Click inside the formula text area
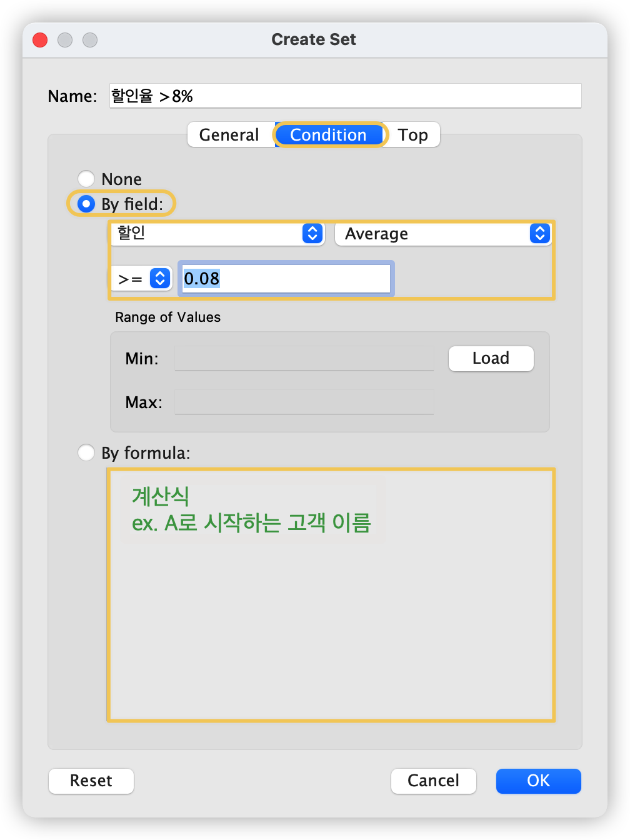 (331, 595)
